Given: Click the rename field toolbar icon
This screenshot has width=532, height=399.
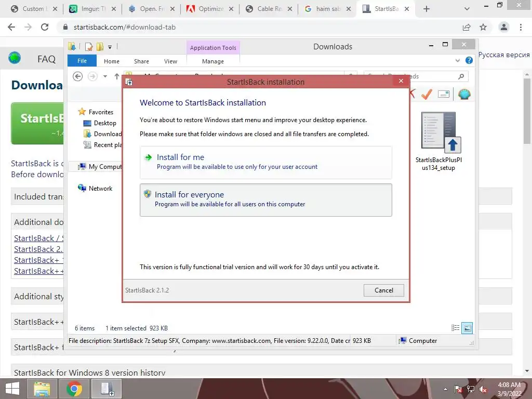Looking at the screenshot, I should tap(444, 94).
